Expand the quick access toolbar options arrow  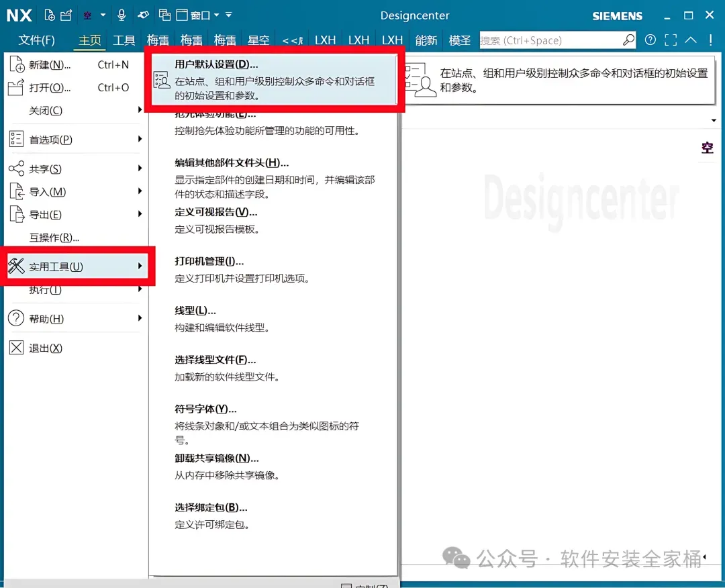228,15
